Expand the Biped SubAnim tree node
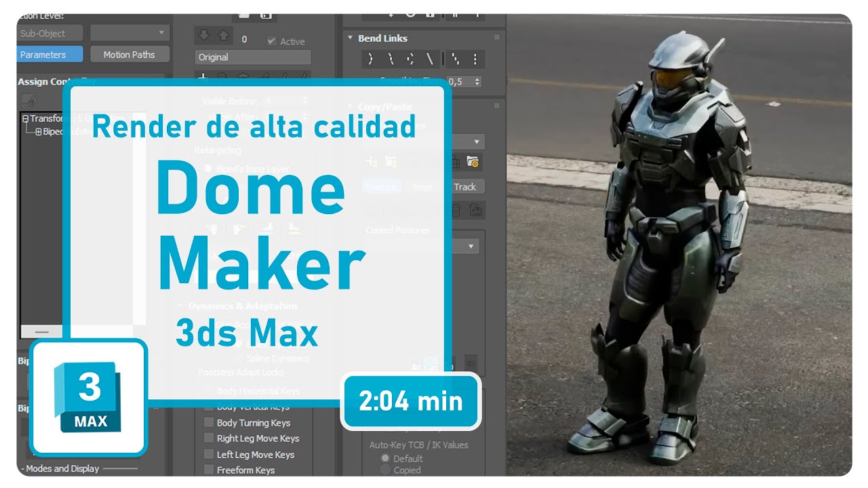This screenshot has height=488, width=868. pos(39,131)
